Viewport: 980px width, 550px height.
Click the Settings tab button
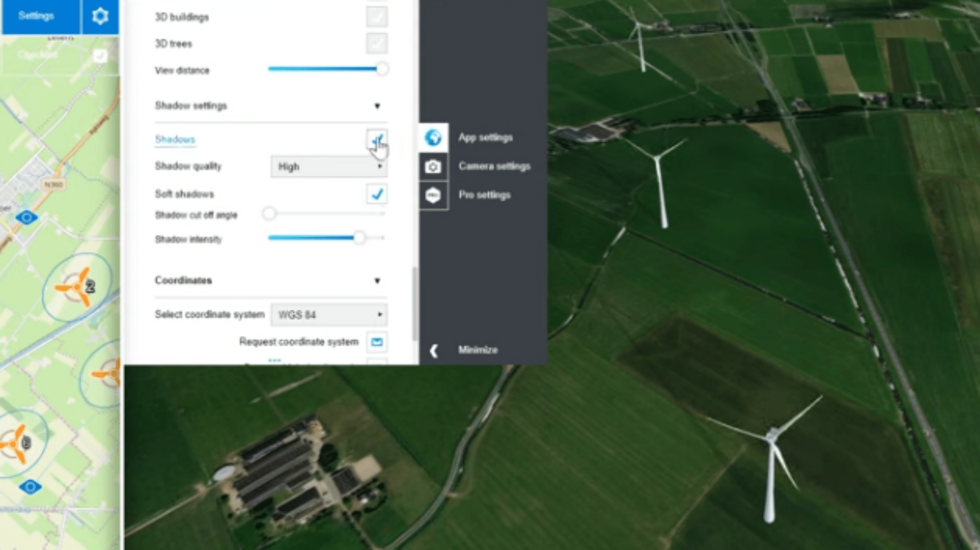pos(41,16)
